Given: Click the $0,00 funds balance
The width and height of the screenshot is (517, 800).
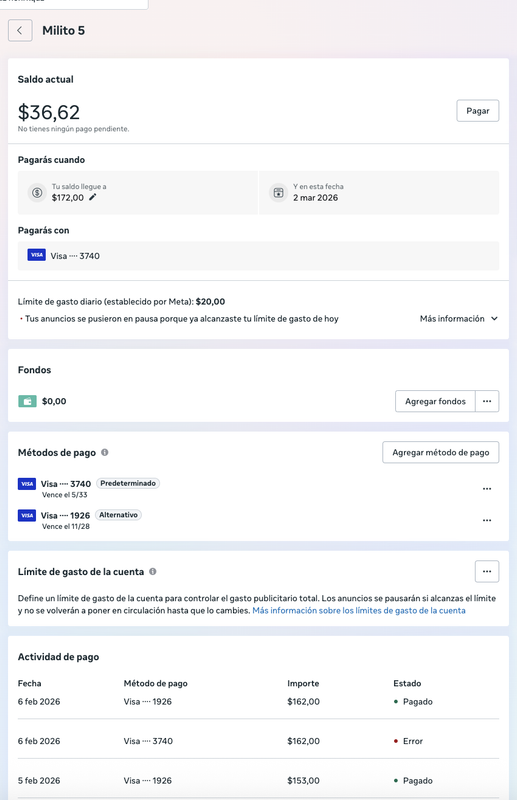Looking at the screenshot, I should (x=54, y=402).
